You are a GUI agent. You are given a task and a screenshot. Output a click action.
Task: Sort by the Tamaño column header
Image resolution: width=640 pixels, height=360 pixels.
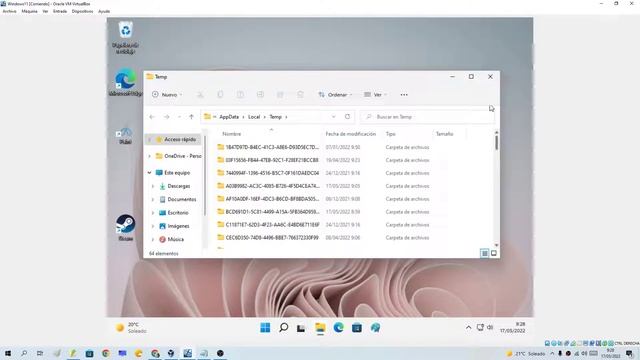[x=444, y=134]
